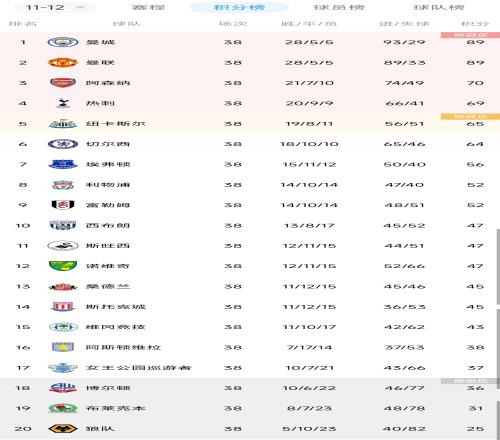Click the 积分 column header

click(475, 24)
